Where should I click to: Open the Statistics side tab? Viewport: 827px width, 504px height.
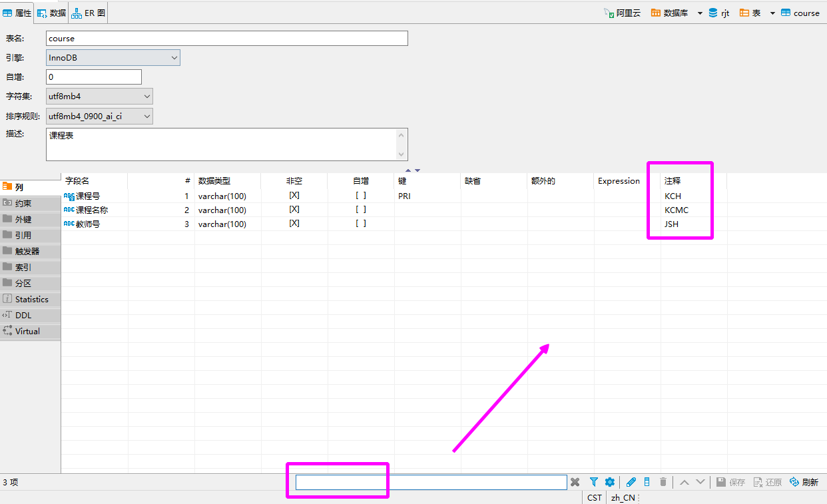pyautogui.click(x=31, y=299)
